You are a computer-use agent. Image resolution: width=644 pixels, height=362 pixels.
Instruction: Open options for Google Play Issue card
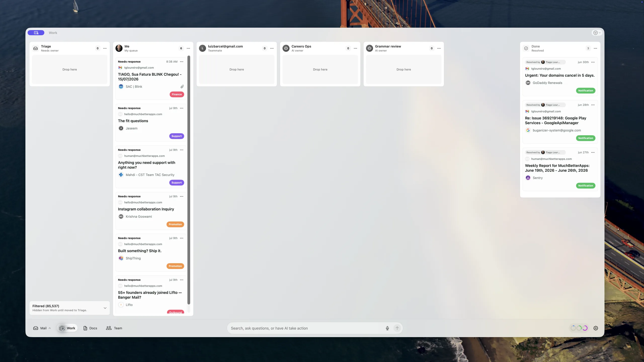click(593, 105)
